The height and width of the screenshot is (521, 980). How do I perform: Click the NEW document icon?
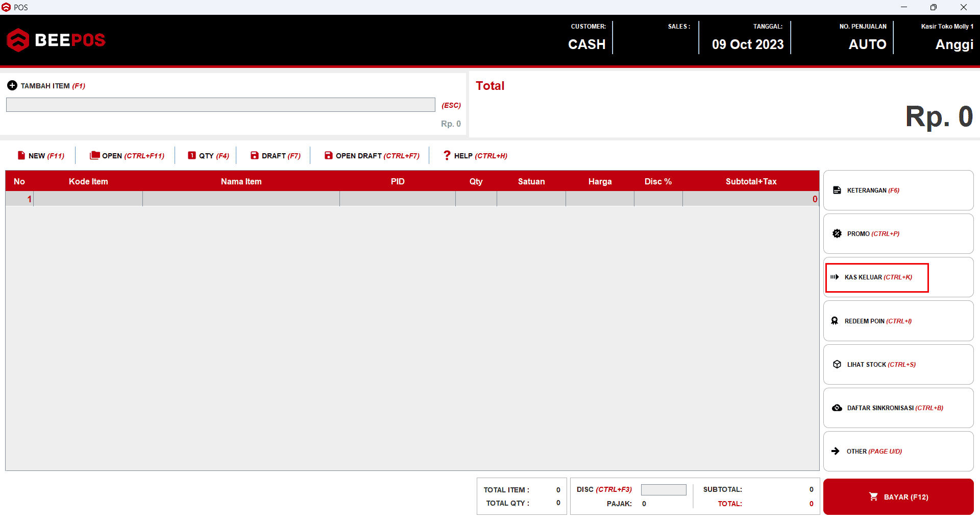coord(21,155)
